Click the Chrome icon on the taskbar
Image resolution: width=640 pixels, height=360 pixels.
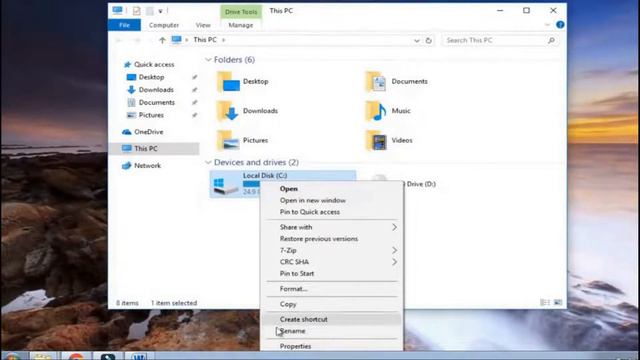76,356
